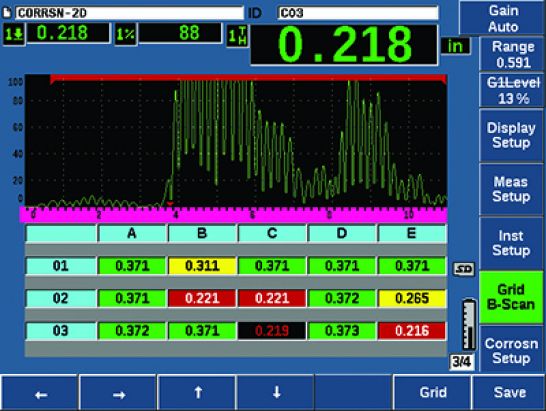Open the Meas Setup menu

click(x=510, y=189)
